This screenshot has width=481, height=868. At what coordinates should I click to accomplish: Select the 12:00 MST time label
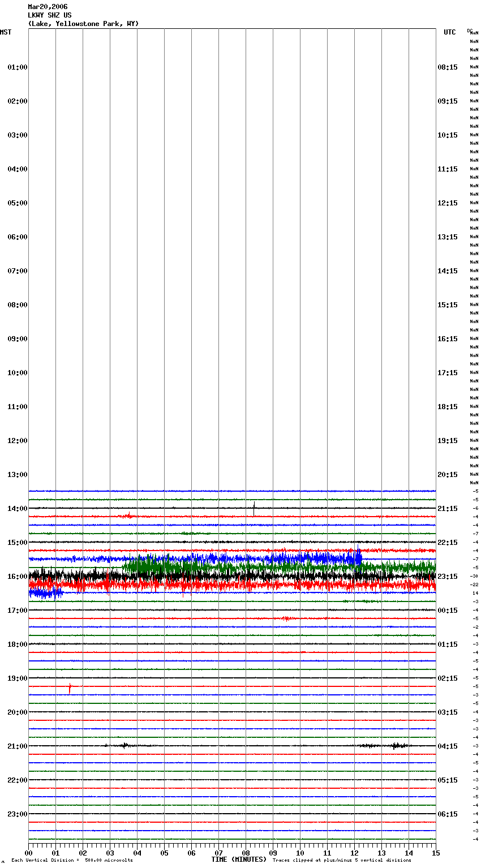coord(18,441)
